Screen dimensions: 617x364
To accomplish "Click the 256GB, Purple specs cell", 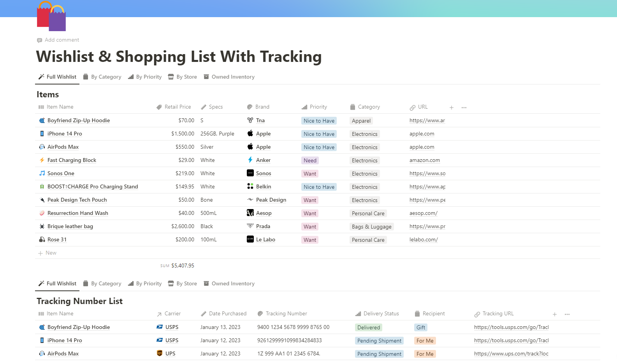I will click(x=217, y=134).
